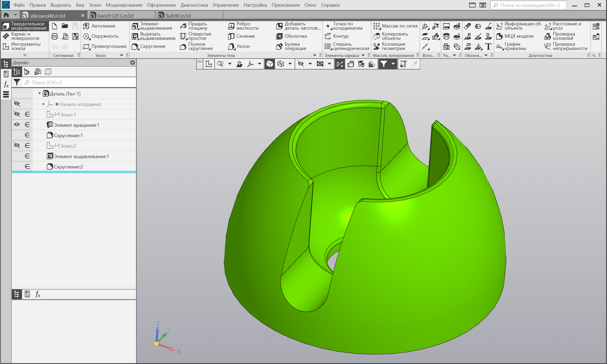Toggle inclusion marker for Элемент выдавливания:1
The image size is (607, 364).
tap(27, 156)
